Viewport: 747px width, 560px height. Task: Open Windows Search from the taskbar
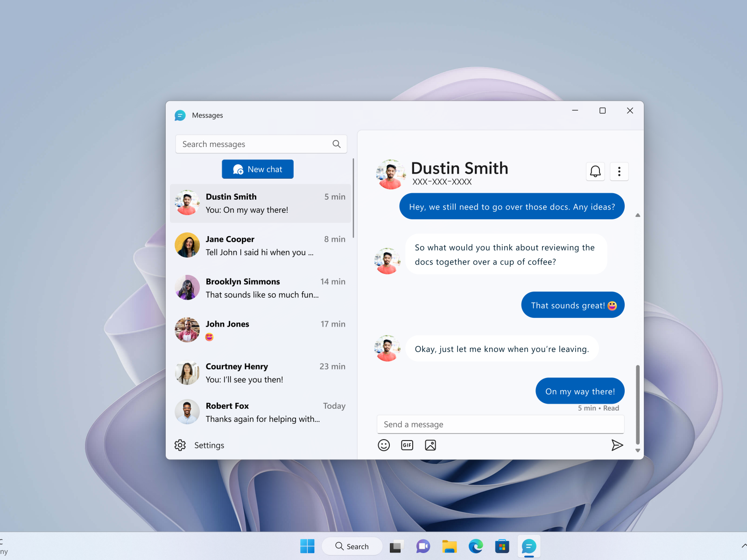pyautogui.click(x=352, y=546)
